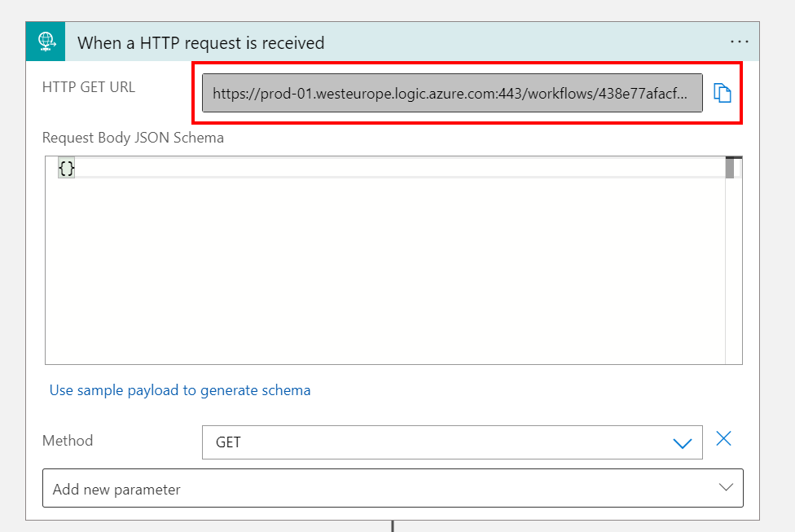Screen dimensions: 795x532
Task: Click the title When a HTTP request is received
Action: [x=200, y=43]
